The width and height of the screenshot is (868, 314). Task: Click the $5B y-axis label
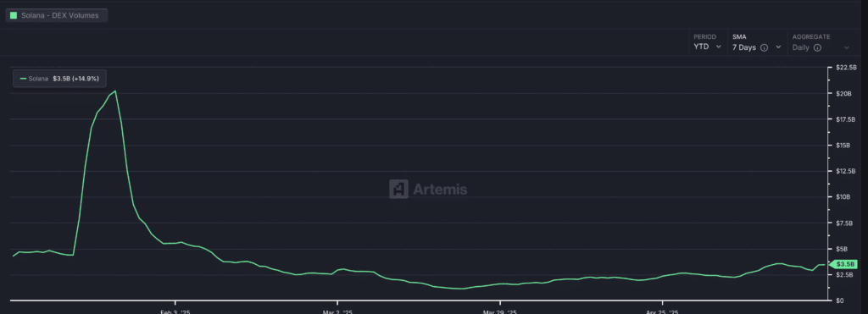pos(842,250)
